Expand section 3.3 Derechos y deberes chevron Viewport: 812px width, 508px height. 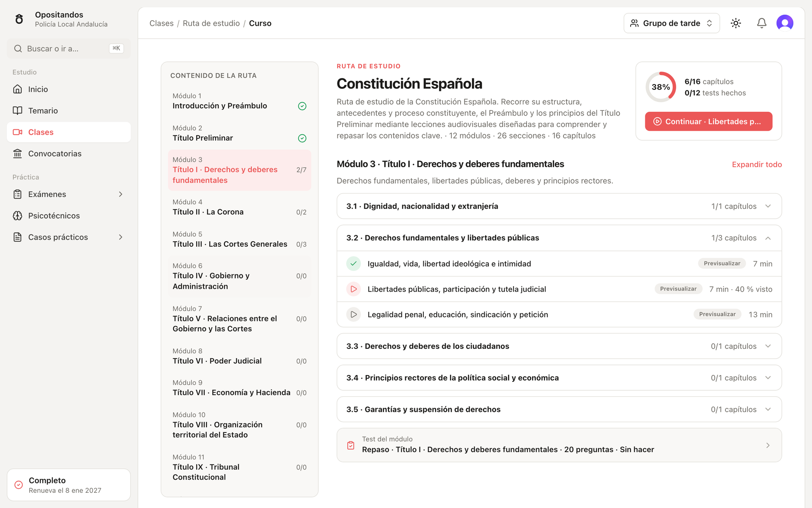tap(768, 346)
